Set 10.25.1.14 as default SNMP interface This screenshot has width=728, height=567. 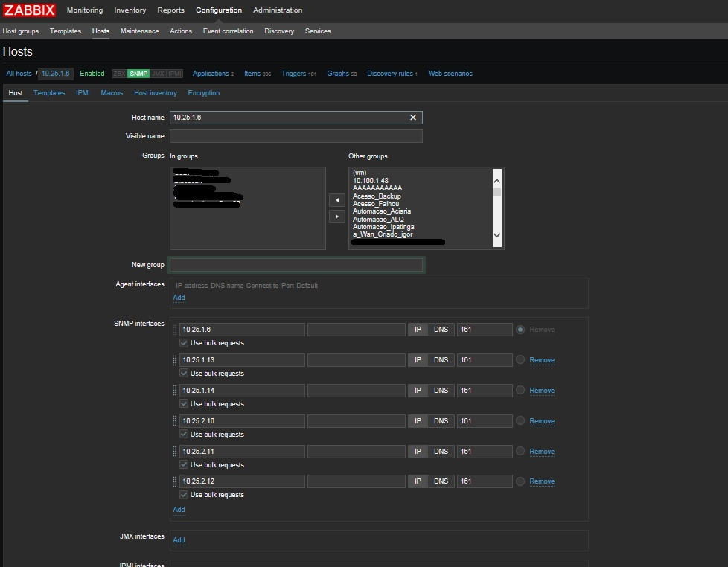pos(520,391)
